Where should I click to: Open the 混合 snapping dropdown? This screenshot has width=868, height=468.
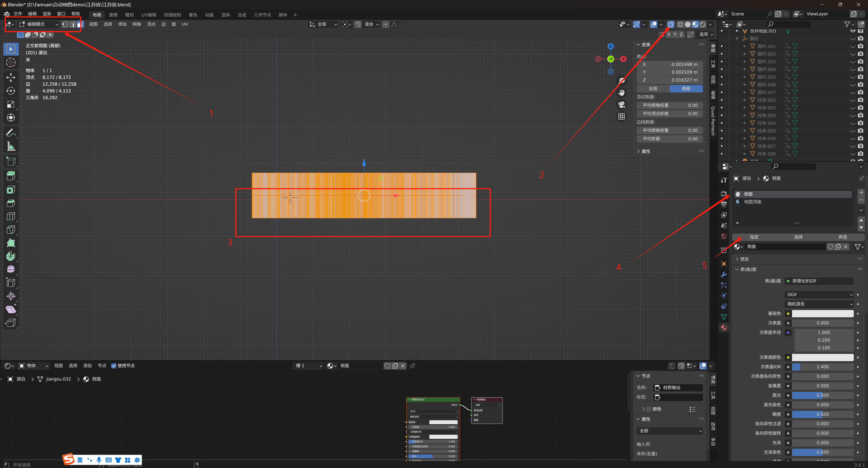pos(372,24)
